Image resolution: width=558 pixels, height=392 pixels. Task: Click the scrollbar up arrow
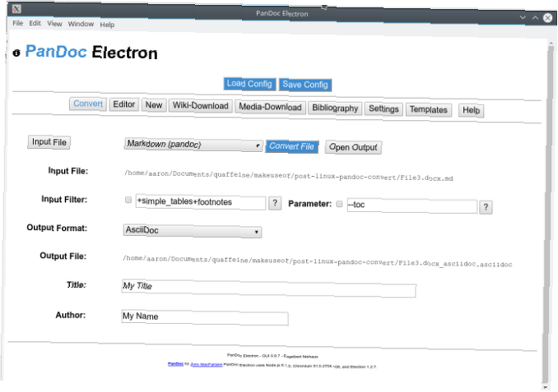[551, 43]
